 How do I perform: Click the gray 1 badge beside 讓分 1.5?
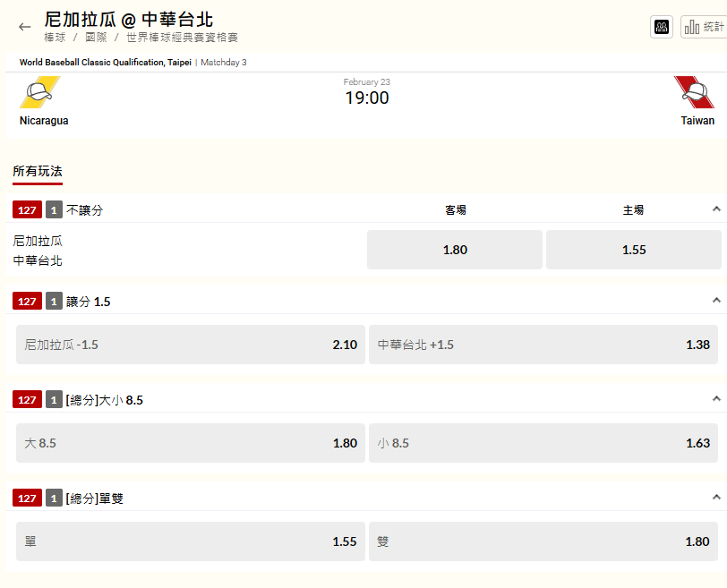[54, 302]
